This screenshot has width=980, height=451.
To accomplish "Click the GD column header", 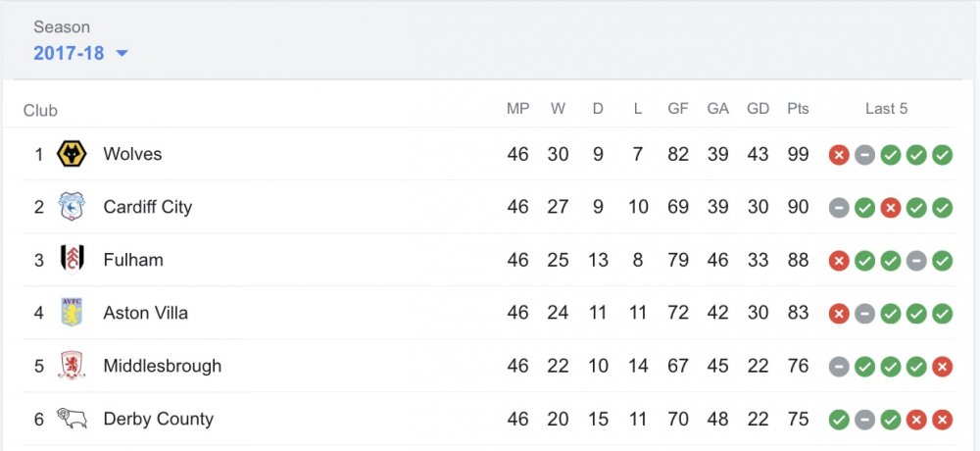I will (x=758, y=109).
